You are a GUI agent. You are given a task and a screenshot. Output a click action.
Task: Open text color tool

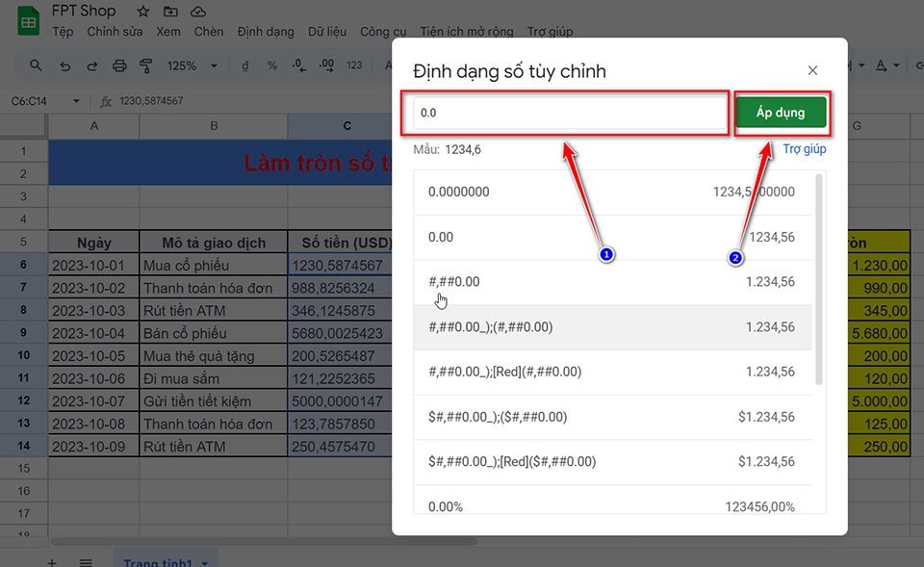[x=881, y=65]
